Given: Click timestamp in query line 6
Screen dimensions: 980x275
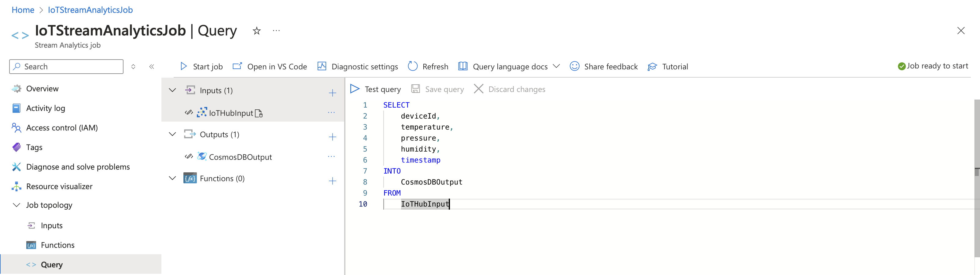Looking at the screenshot, I should coord(420,160).
